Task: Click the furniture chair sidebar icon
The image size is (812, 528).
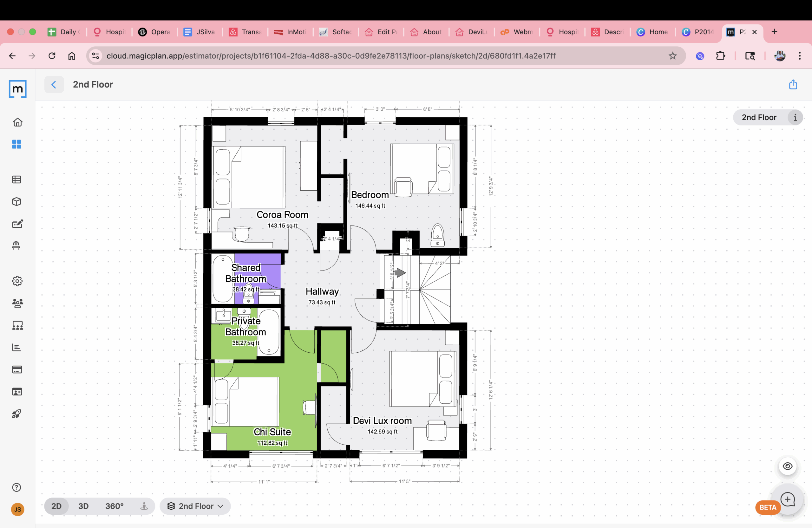Action: [16, 245]
